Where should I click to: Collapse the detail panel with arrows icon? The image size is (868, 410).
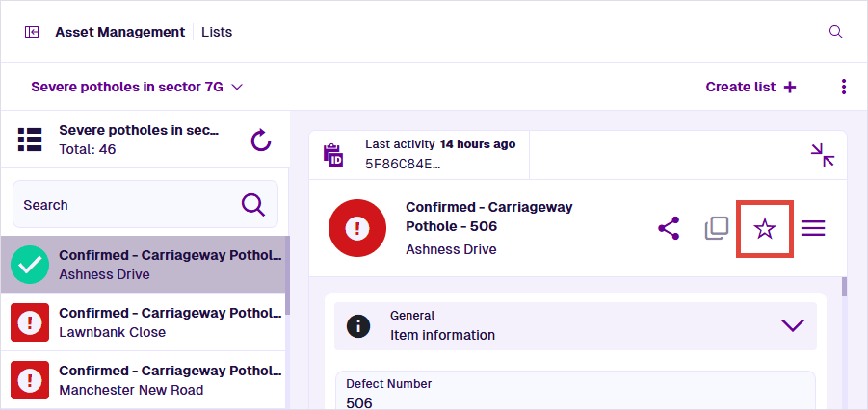[822, 155]
